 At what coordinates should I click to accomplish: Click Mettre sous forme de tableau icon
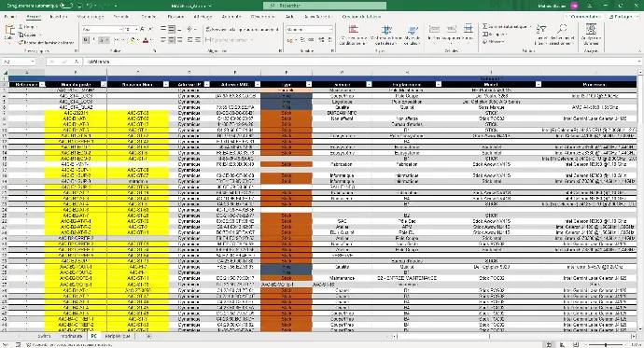(385, 35)
